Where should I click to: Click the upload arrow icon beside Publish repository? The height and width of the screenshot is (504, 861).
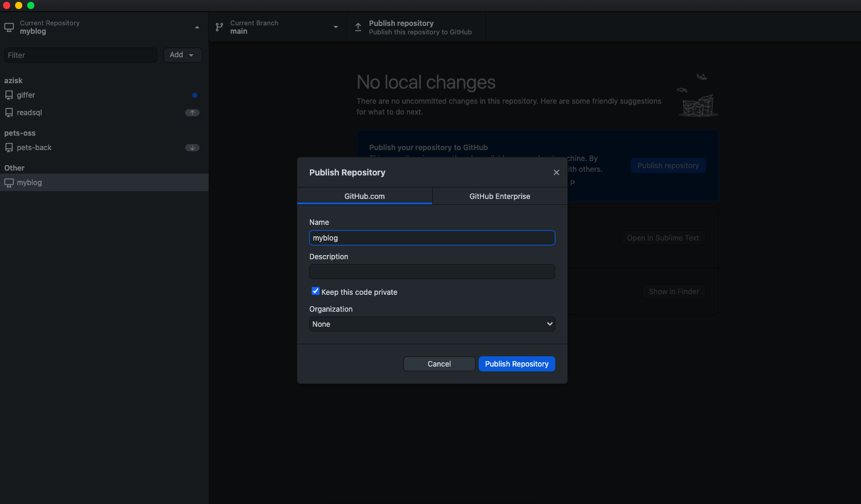[358, 27]
